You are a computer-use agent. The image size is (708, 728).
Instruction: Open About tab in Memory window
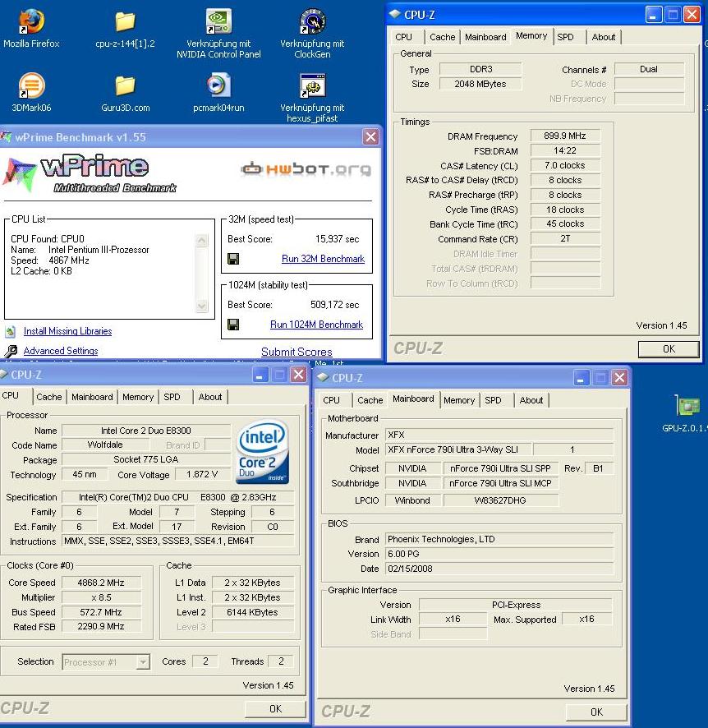click(x=603, y=37)
